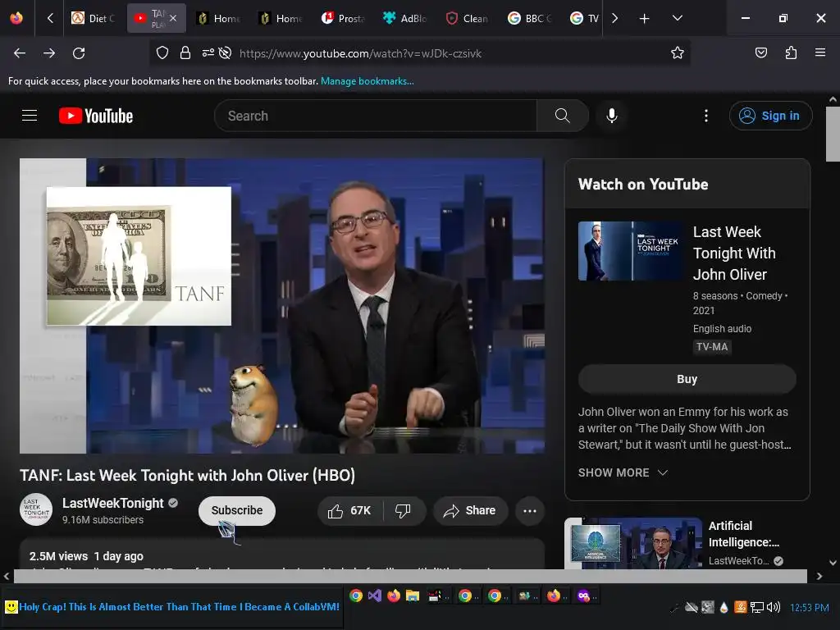
Task: Like the video with thumbs up 67K
Action: (x=350, y=510)
